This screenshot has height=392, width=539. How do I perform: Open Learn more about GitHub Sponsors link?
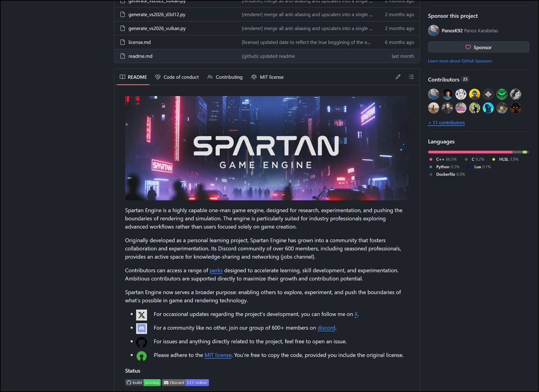460,61
